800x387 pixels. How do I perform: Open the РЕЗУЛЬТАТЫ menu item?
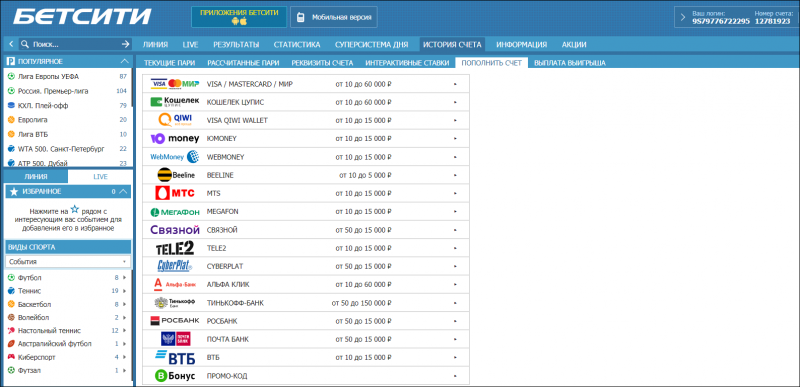[x=236, y=45]
